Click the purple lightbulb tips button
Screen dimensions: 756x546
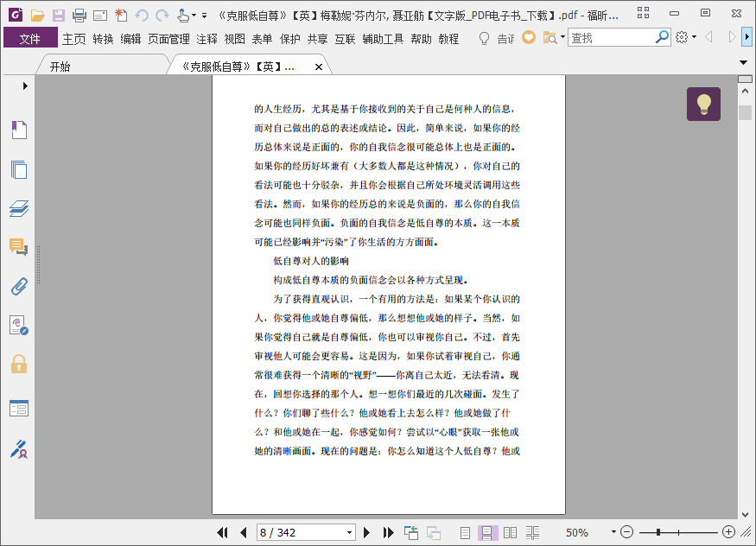(x=703, y=104)
